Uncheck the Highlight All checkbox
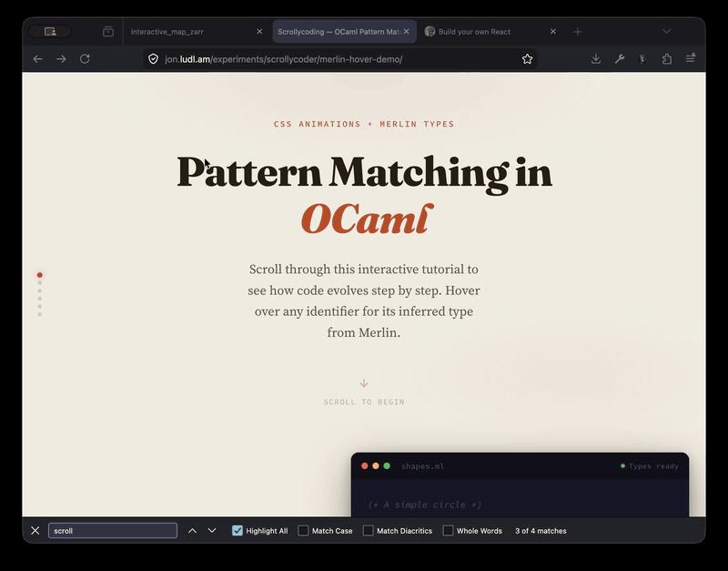 tap(238, 531)
